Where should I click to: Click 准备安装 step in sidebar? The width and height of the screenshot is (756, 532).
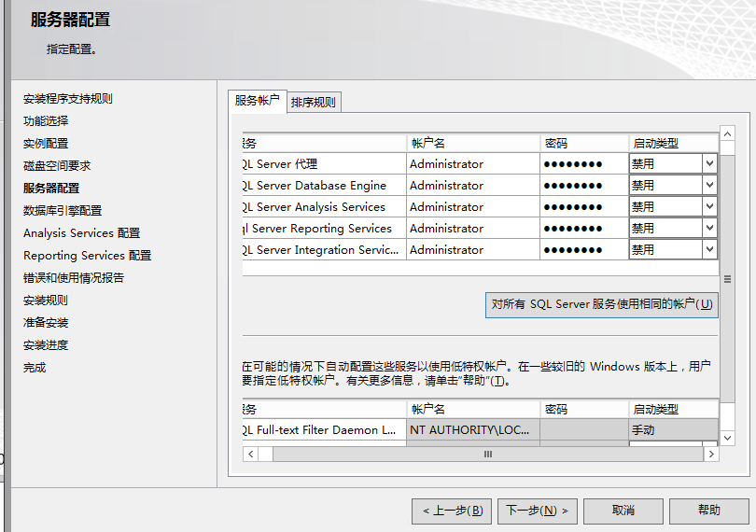[x=46, y=323]
